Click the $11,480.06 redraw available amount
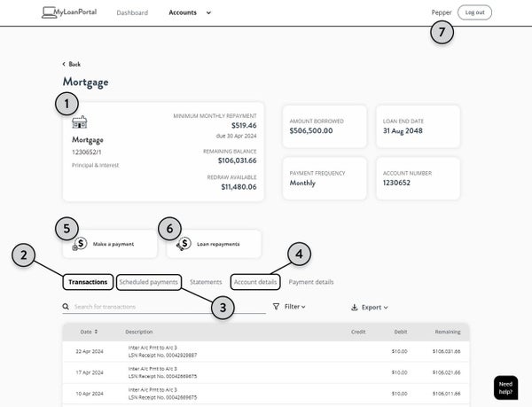The image size is (532, 407). (x=239, y=187)
